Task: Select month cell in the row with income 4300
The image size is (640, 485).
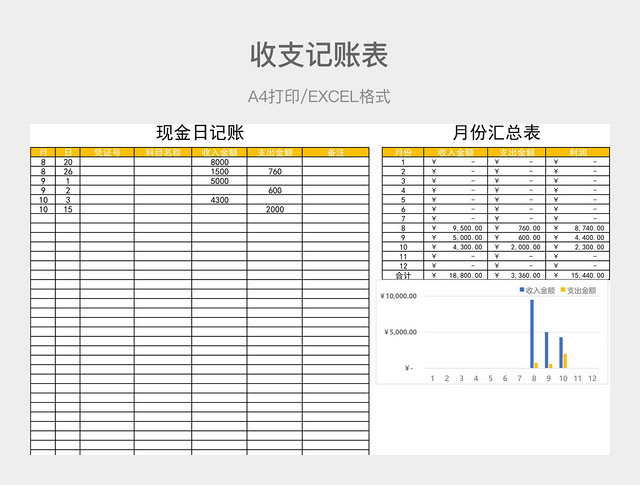Action: (43, 200)
